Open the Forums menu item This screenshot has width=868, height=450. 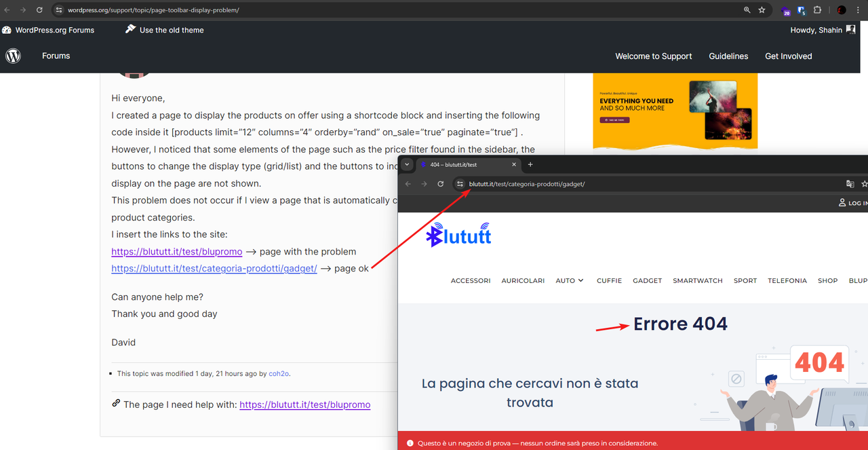pyautogui.click(x=56, y=56)
